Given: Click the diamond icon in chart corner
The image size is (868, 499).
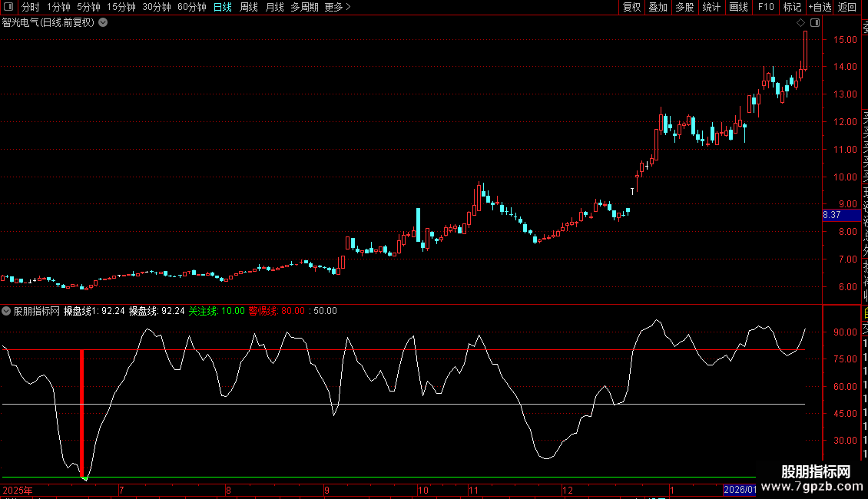Looking at the screenshot, I should 800,23.
